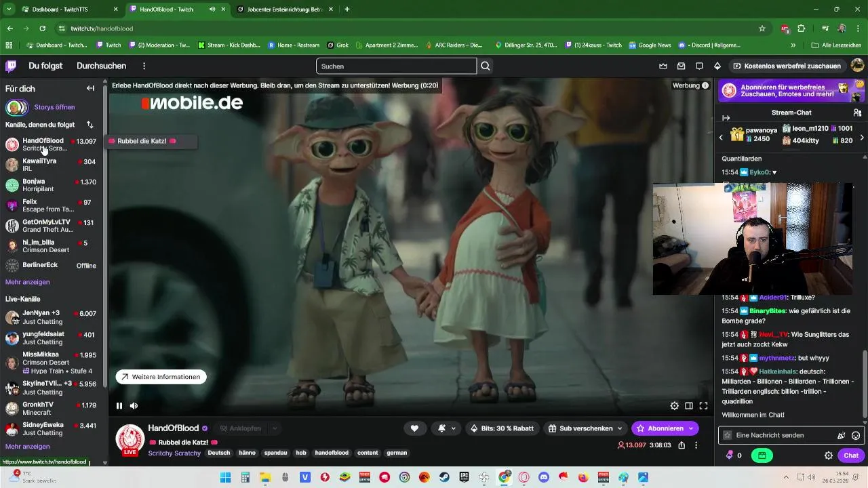Viewport: 868px width, 488px height.
Task: Open Alle Lesezeichen folder
Action: click(x=836, y=45)
